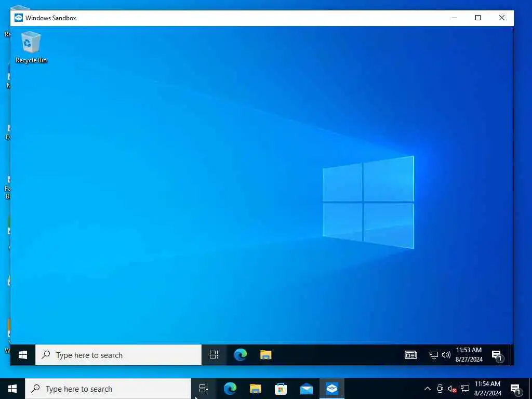Open Mail app from host taskbar

tap(307, 389)
